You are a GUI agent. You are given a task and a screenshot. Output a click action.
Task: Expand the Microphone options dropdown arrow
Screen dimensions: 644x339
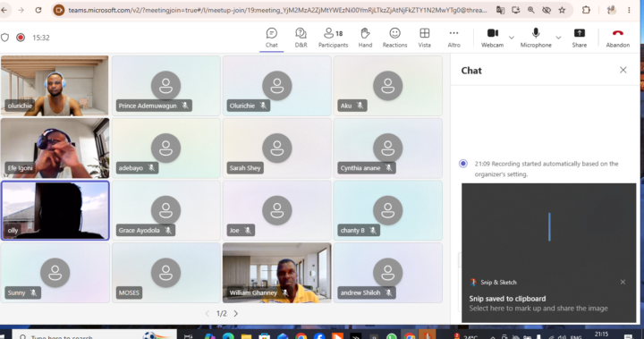click(x=558, y=38)
